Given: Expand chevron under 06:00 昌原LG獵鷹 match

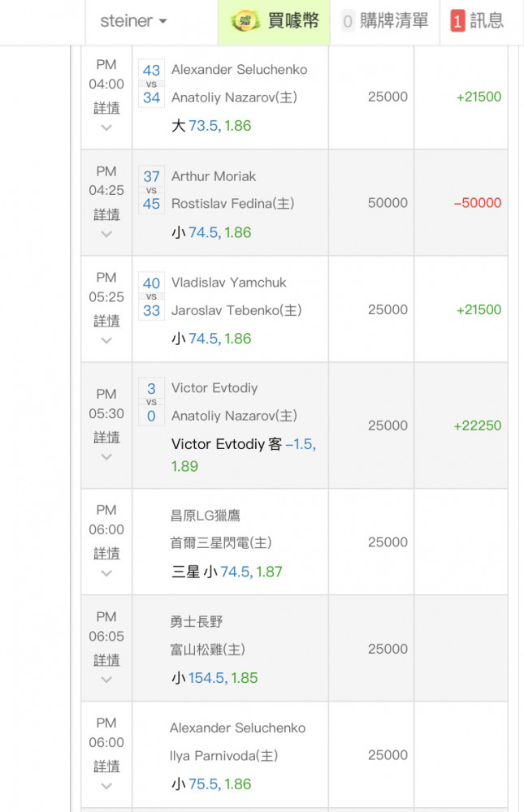Looking at the screenshot, I should tap(106, 572).
